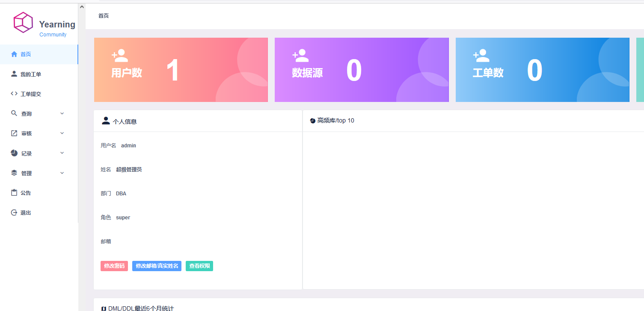Click the Yearning cube logo
This screenshot has width=644, height=311.
(x=23, y=22)
